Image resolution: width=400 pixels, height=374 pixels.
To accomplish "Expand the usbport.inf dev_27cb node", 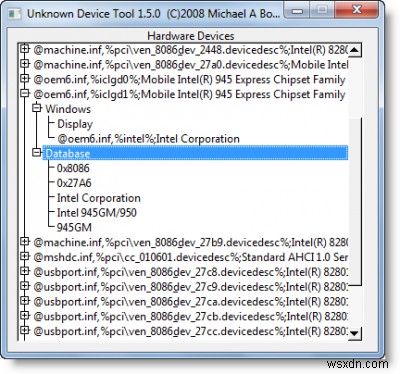I will (24, 316).
